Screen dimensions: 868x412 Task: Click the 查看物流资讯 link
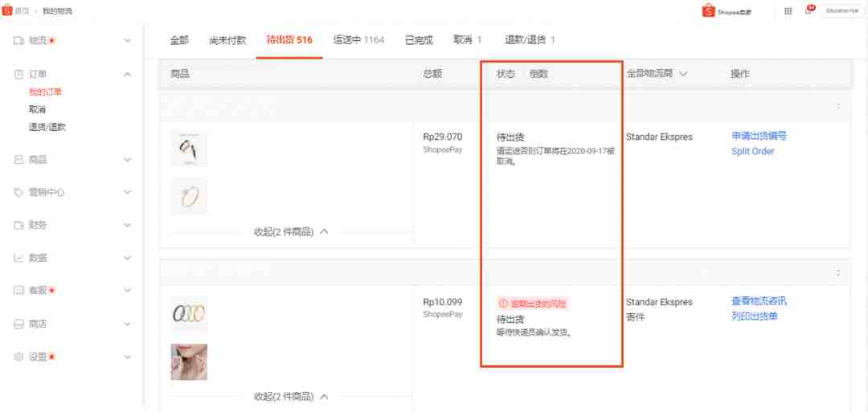(759, 301)
